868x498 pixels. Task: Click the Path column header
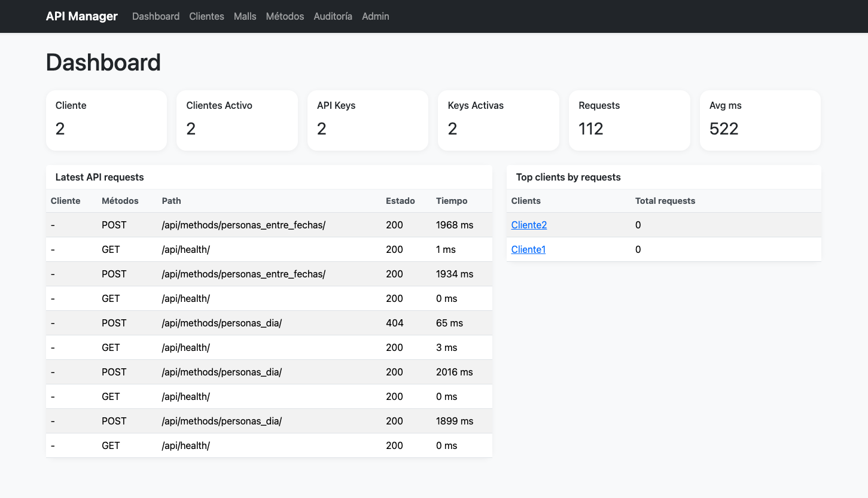[171, 201]
